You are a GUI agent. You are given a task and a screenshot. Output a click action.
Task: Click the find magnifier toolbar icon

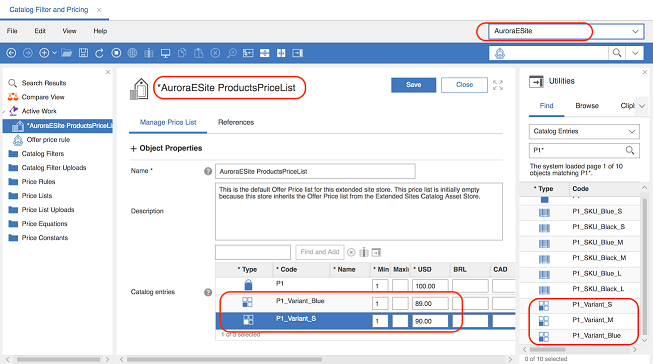[x=232, y=53]
